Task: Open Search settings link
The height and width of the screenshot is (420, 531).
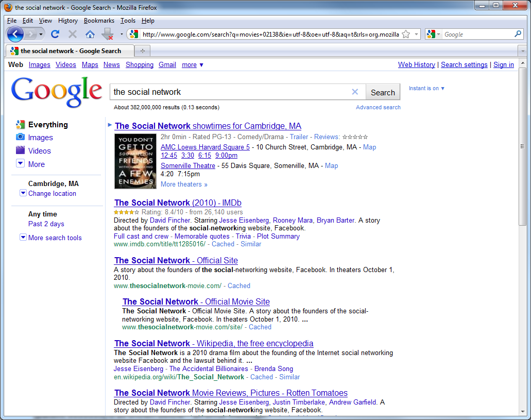Action: tap(464, 65)
